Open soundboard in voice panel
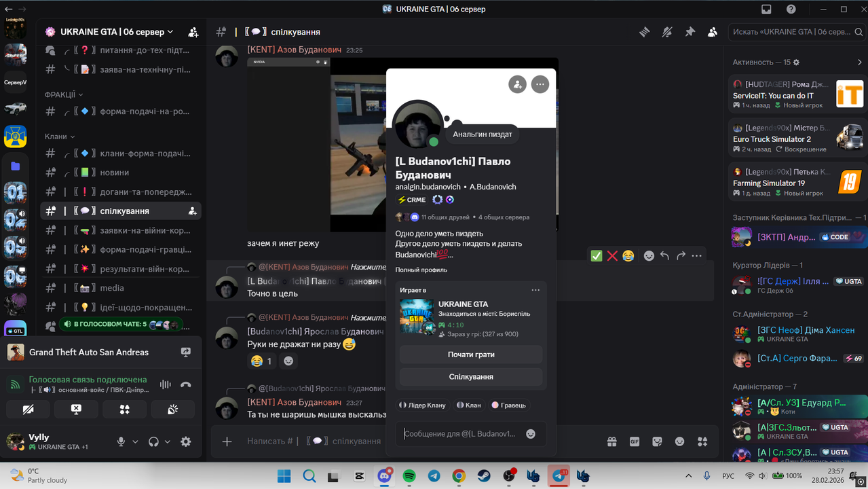 click(x=173, y=410)
